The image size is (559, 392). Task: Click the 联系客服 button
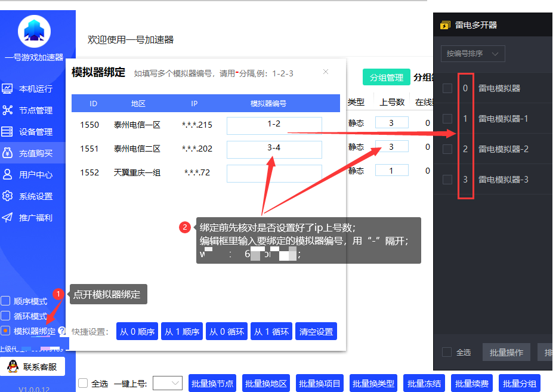tap(32, 366)
